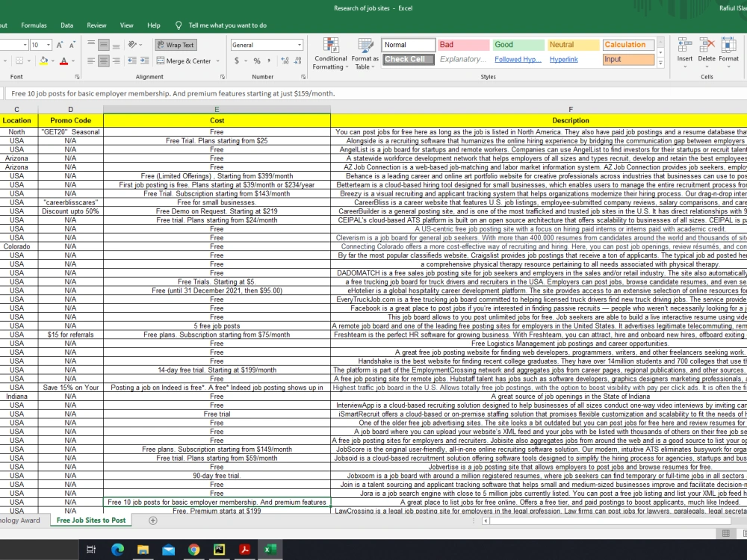Screen dimensions: 747x560
Task: Select column E header
Action: tap(217, 110)
